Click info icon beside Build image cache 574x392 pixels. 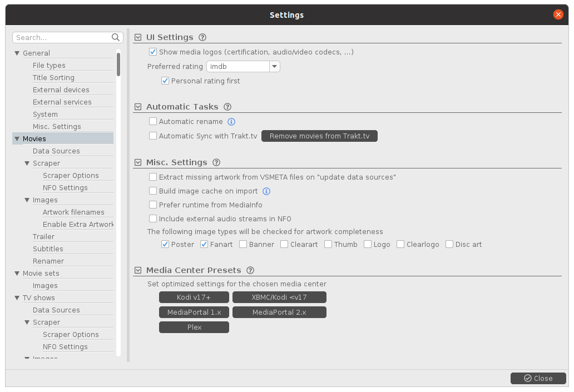[x=266, y=191]
